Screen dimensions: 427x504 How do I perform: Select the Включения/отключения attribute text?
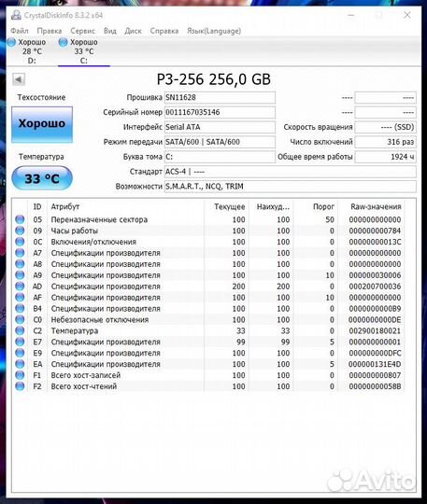[93, 242]
